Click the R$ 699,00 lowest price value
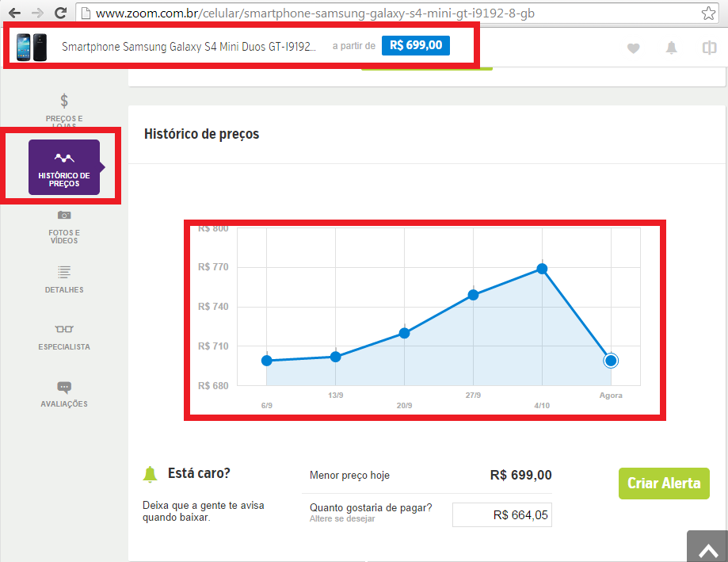The height and width of the screenshot is (562, 728). [x=521, y=475]
